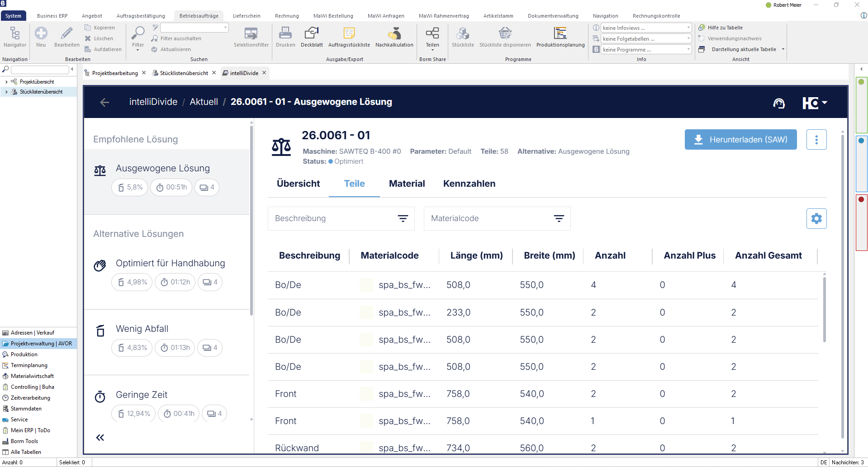Image resolution: width=868 pixels, height=467 pixels.
Task: Open the support headset icon
Action: pyautogui.click(x=778, y=104)
